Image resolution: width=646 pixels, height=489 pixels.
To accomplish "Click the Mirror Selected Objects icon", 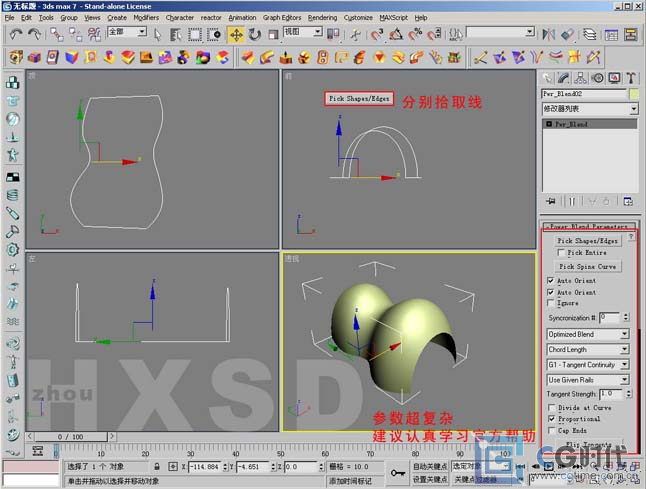I will (x=548, y=35).
